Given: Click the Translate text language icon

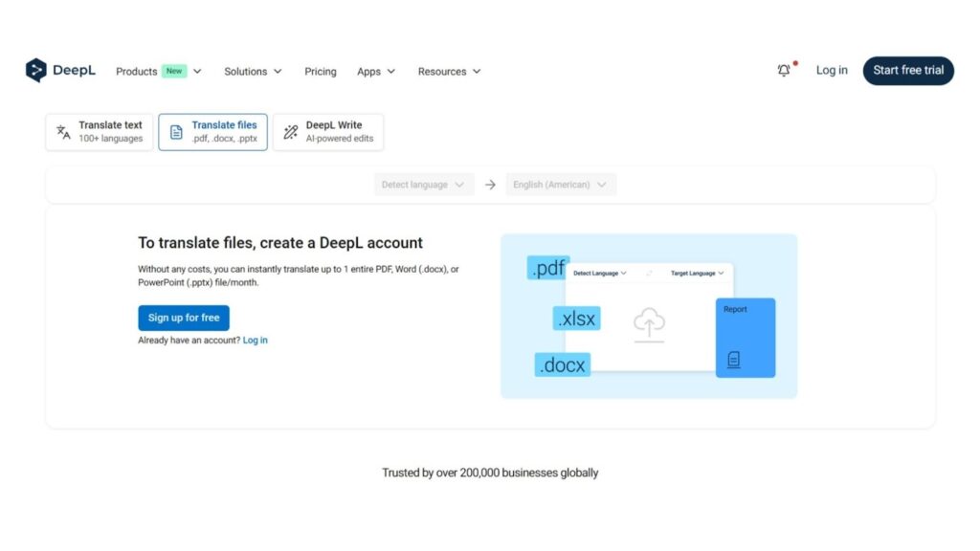Looking at the screenshot, I should [x=63, y=132].
